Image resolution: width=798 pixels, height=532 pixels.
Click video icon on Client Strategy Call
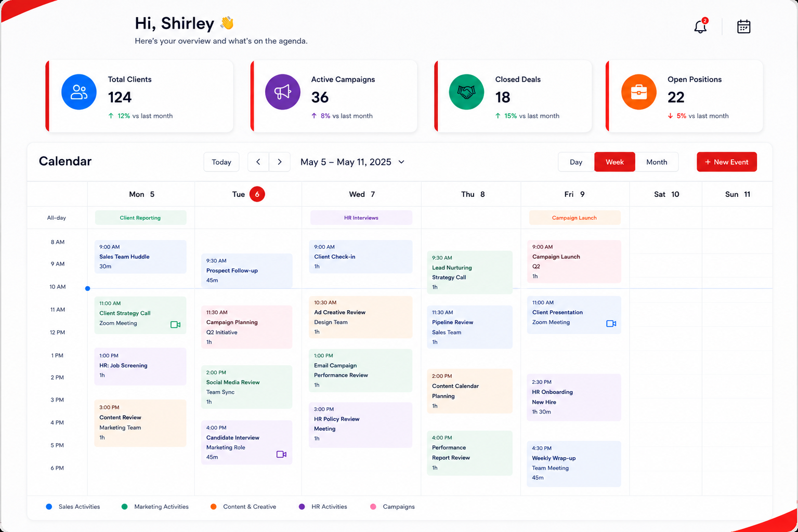(175, 325)
